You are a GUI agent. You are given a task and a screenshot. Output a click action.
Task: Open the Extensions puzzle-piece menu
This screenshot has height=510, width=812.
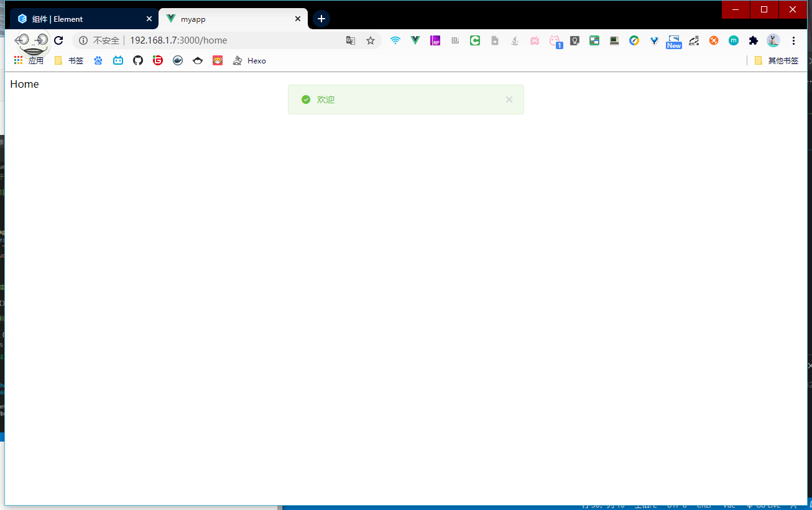(x=754, y=40)
